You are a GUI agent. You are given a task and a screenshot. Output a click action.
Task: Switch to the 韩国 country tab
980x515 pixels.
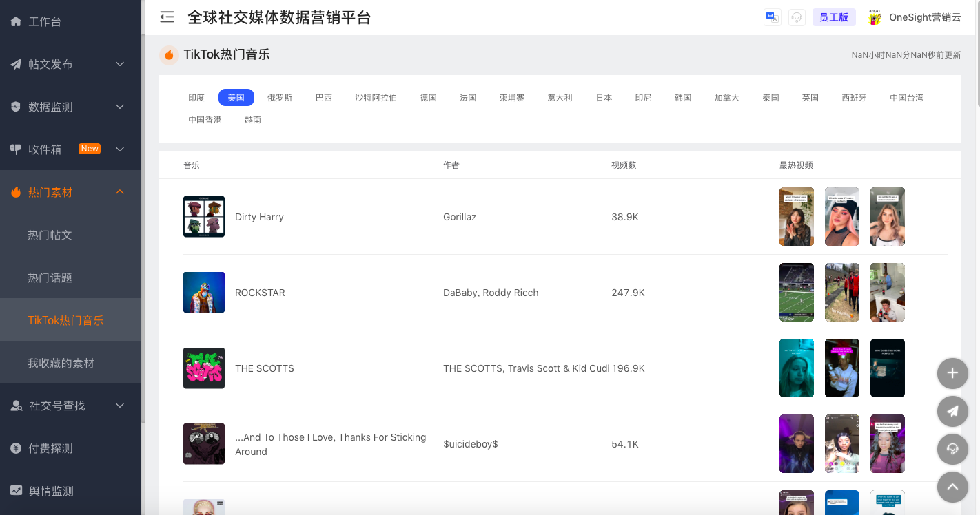(683, 98)
